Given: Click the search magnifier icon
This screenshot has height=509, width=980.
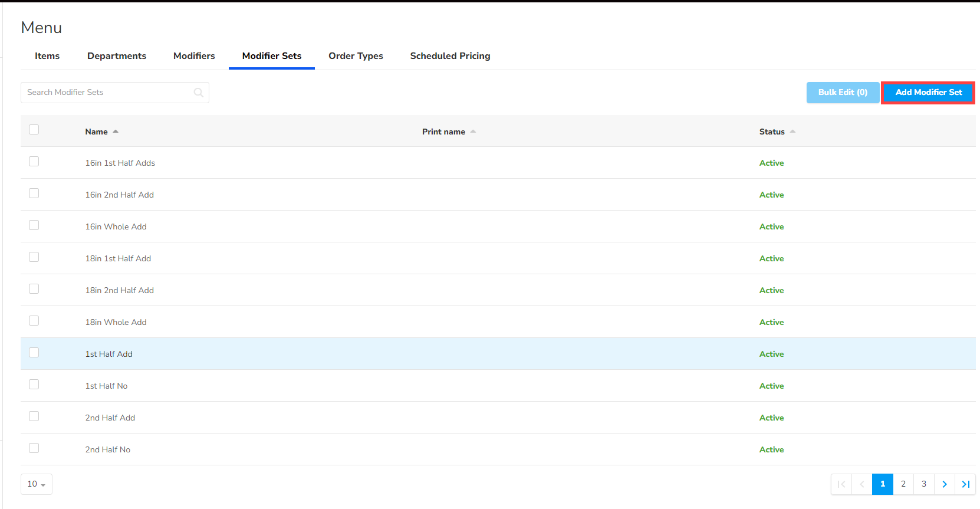Looking at the screenshot, I should tap(199, 93).
